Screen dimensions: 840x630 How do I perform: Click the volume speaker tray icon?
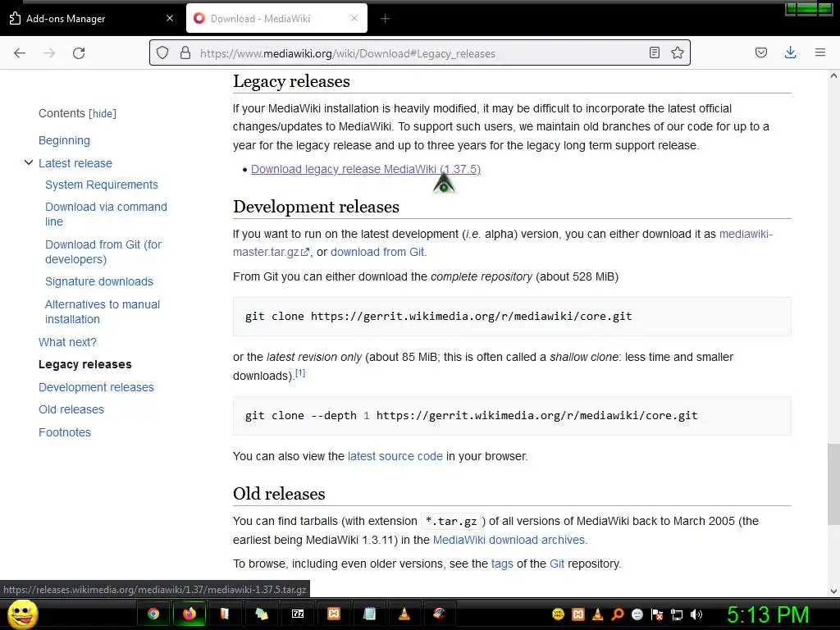[x=696, y=614]
